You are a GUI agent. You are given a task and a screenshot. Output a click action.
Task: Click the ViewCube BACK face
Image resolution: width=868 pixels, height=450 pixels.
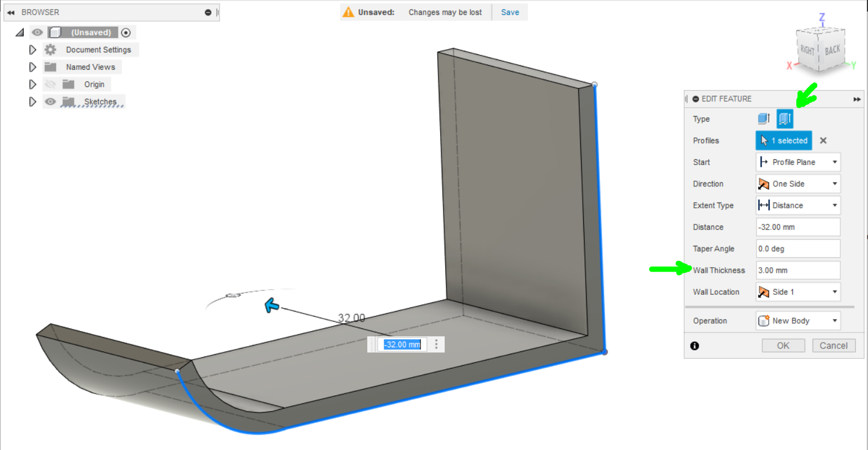tap(833, 51)
